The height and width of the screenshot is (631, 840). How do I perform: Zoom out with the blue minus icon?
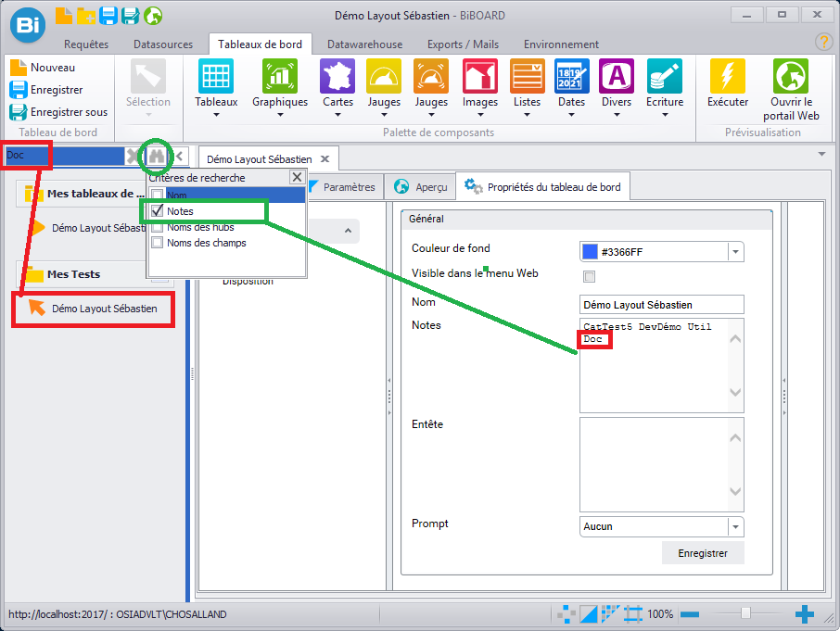[690, 614]
